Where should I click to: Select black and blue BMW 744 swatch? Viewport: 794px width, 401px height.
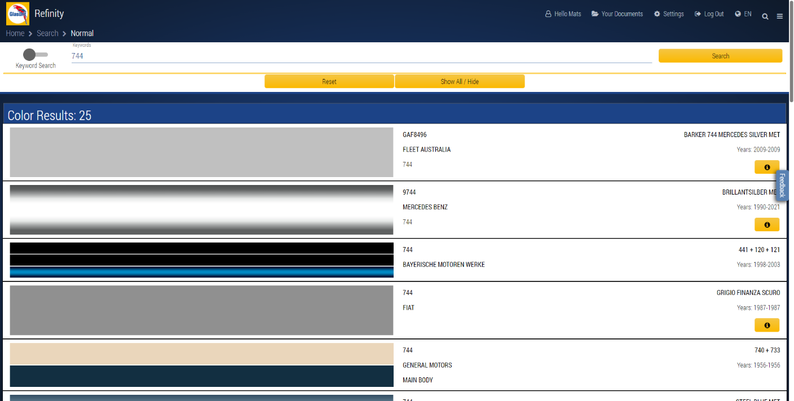202,260
